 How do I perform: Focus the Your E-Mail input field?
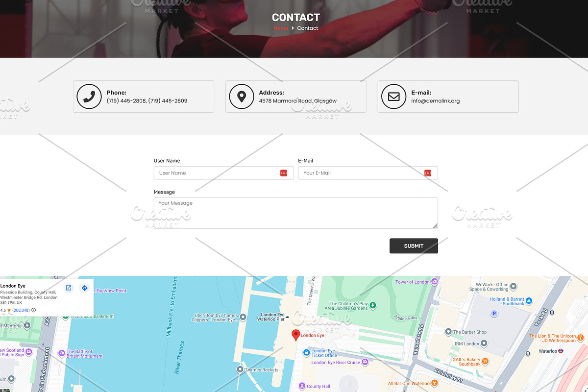pos(368,173)
